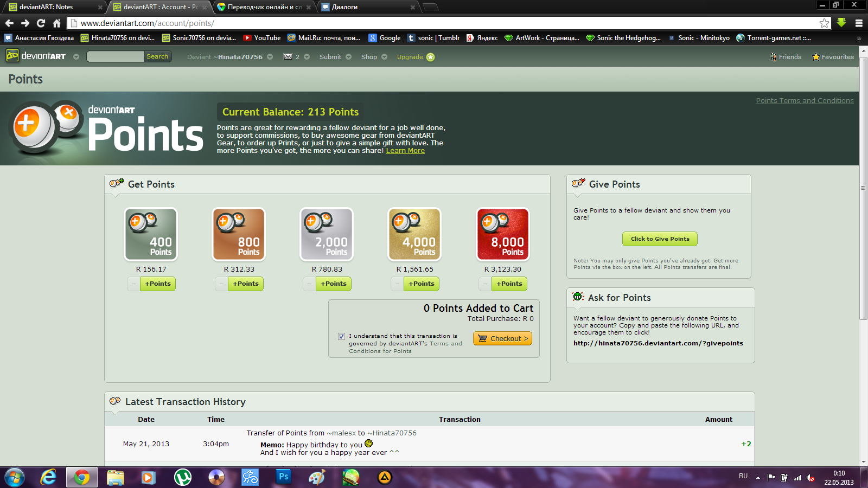
Task: Open Points Terms and Conditions link
Action: (x=805, y=101)
